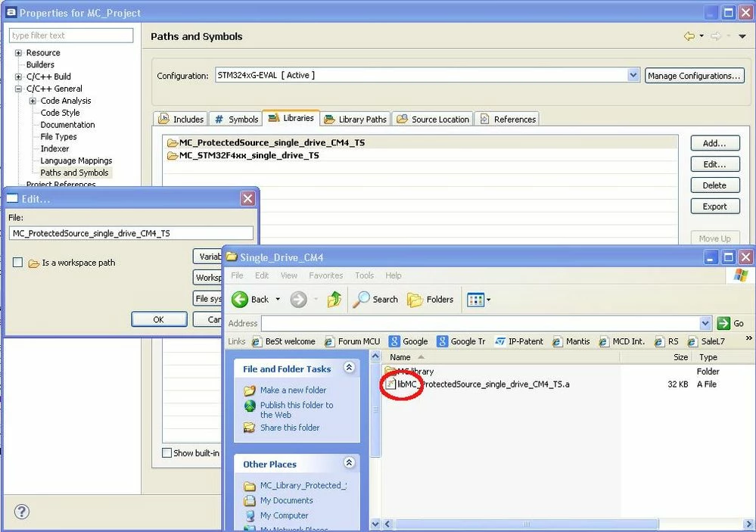Viewport: 756px width, 532px height.
Task: Expand the C/C++ Build tree node
Action: tap(18, 76)
